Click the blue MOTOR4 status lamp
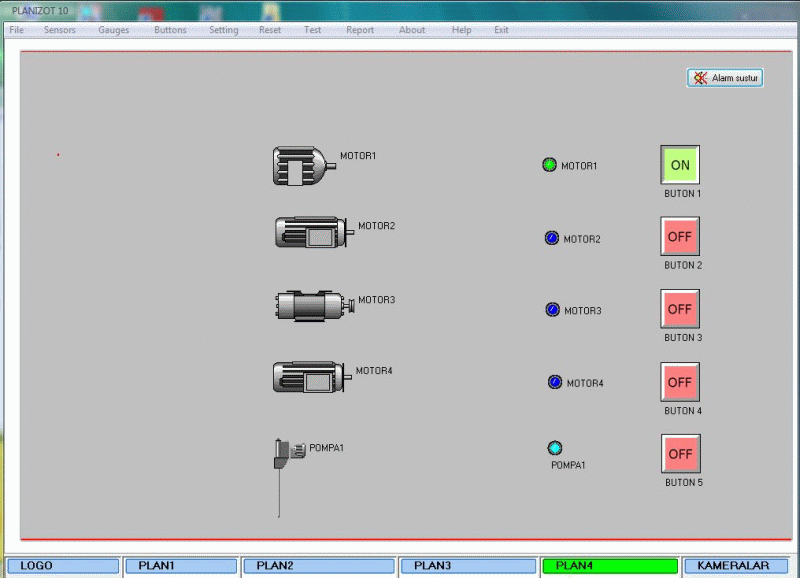 tap(555, 382)
